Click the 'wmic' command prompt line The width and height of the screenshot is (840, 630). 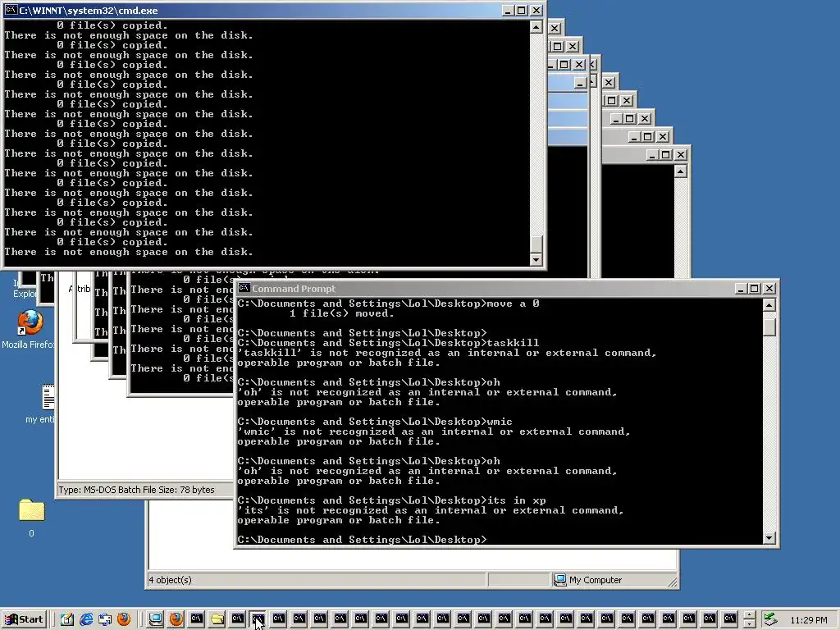pos(375,422)
